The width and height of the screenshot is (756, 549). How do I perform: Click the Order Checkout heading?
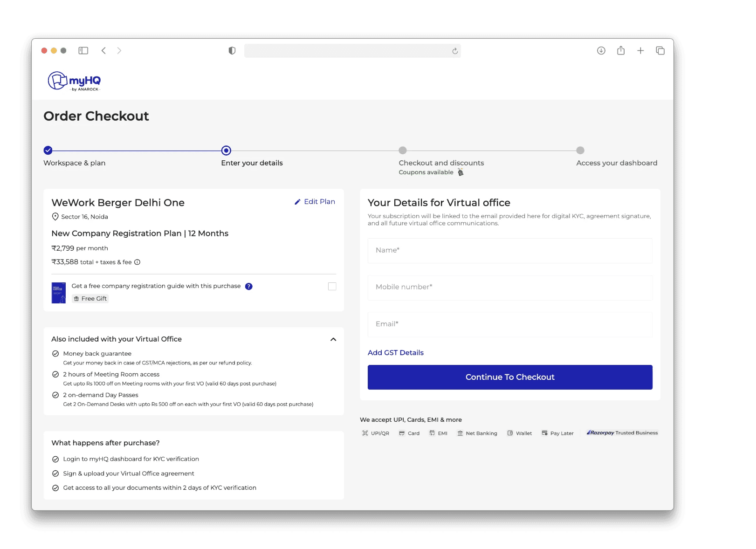pos(96,116)
